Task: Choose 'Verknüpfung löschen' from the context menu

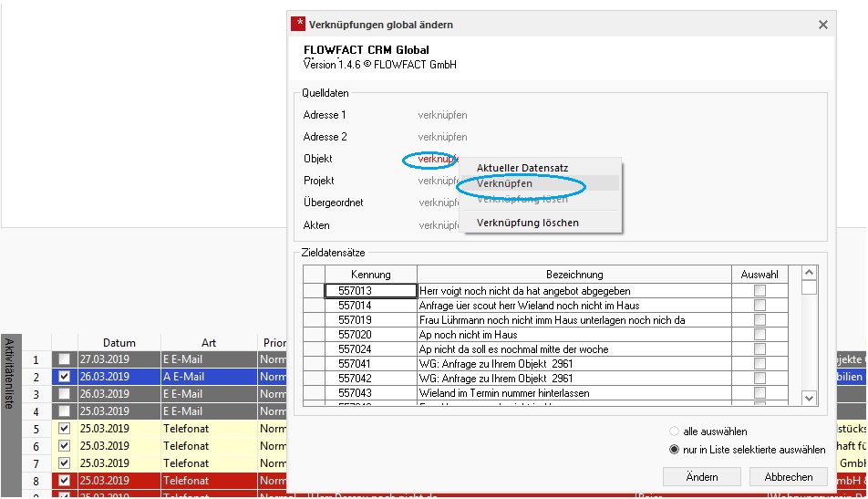Action: pyautogui.click(x=527, y=223)
